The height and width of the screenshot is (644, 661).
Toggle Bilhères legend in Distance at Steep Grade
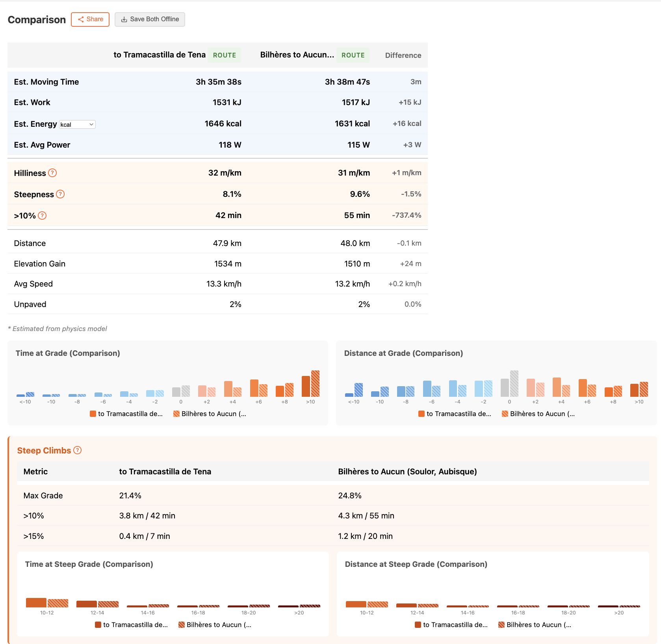tap(535, 625)
